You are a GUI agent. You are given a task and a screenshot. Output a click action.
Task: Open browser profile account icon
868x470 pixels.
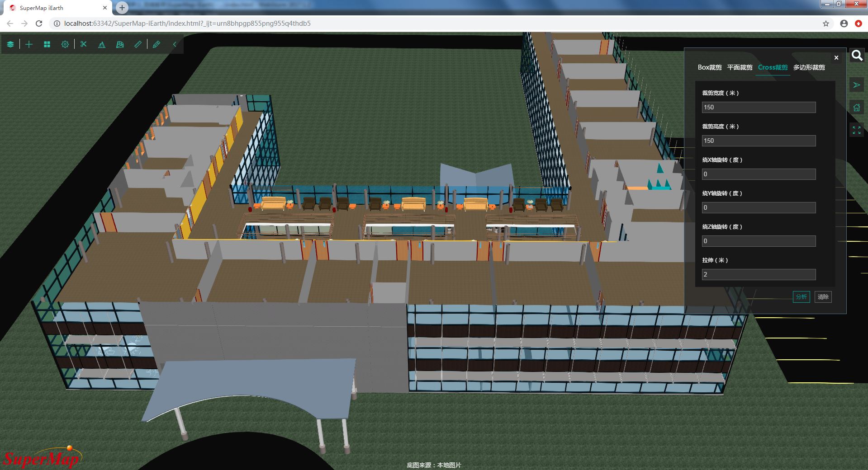(844, 23)
